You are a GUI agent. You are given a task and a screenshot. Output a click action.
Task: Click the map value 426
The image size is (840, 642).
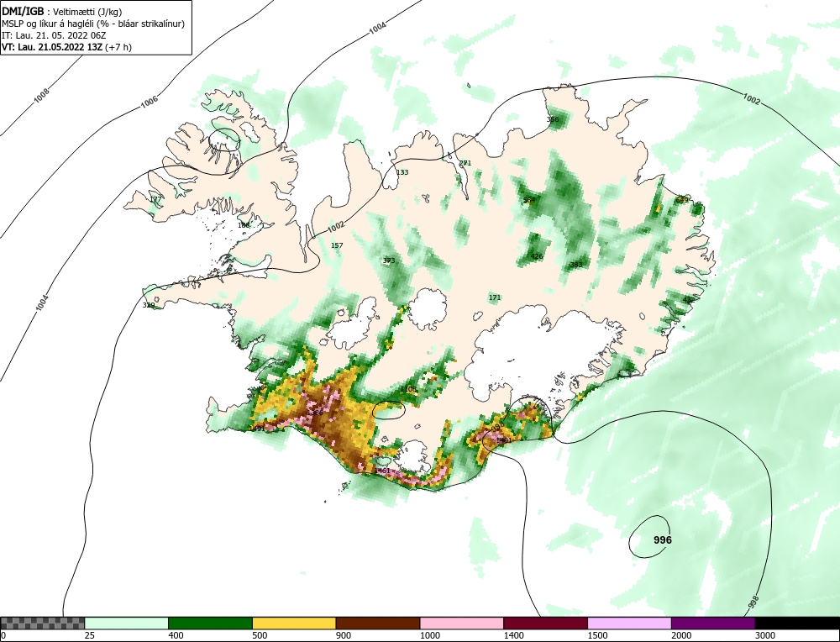click(536, 256)
